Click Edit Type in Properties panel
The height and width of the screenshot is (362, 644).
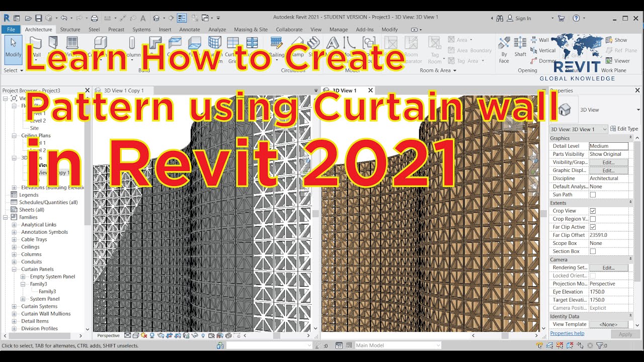click(x=624, y=129)
